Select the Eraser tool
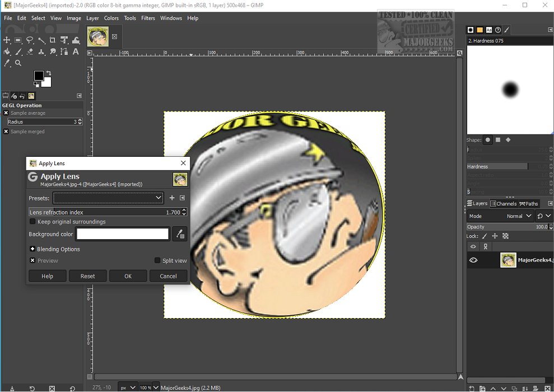The height and width of the screenshot is (392, 554). click(30, 52)
